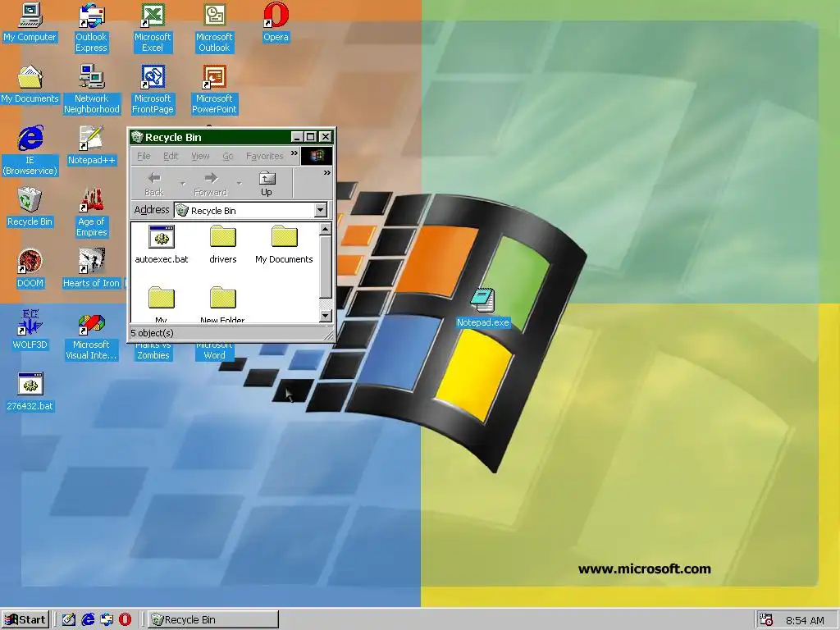This screenshot has width=840, height=630.
Task: Launch Notepad++ from the desktop
Action: (92, 146)
